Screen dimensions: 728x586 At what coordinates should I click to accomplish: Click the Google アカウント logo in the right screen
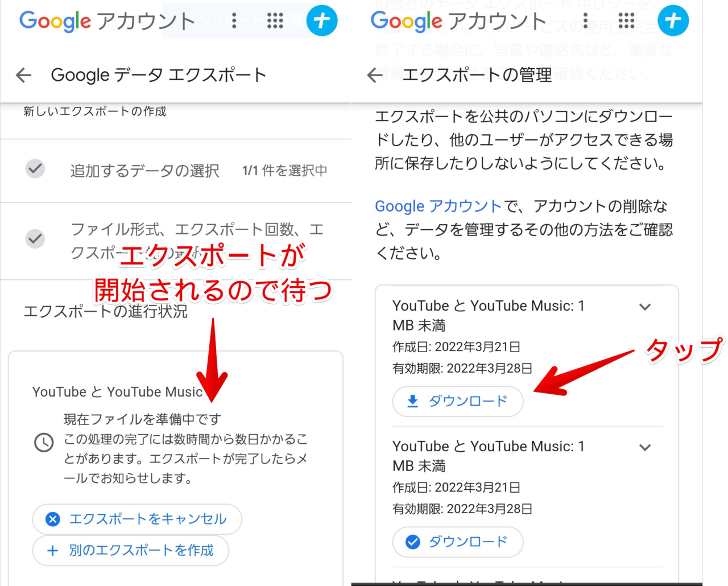coord(458,22)
